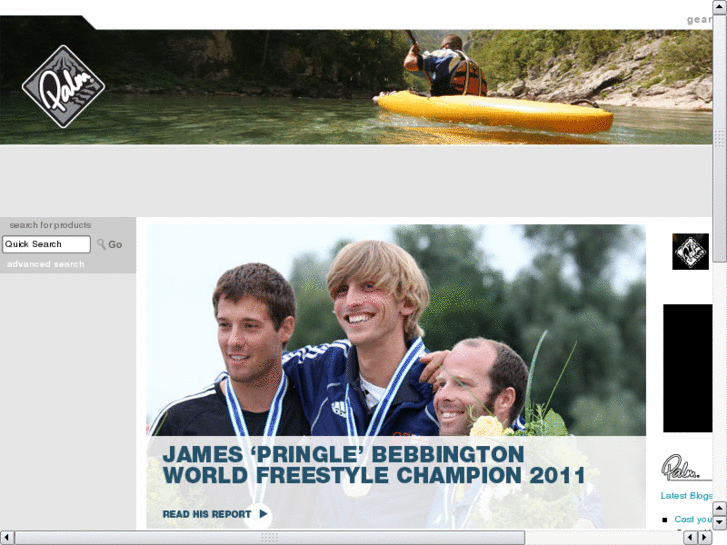727x545 pixels.
Task: Click the vertical scrollbar thumb
Action: coord(719,138)
